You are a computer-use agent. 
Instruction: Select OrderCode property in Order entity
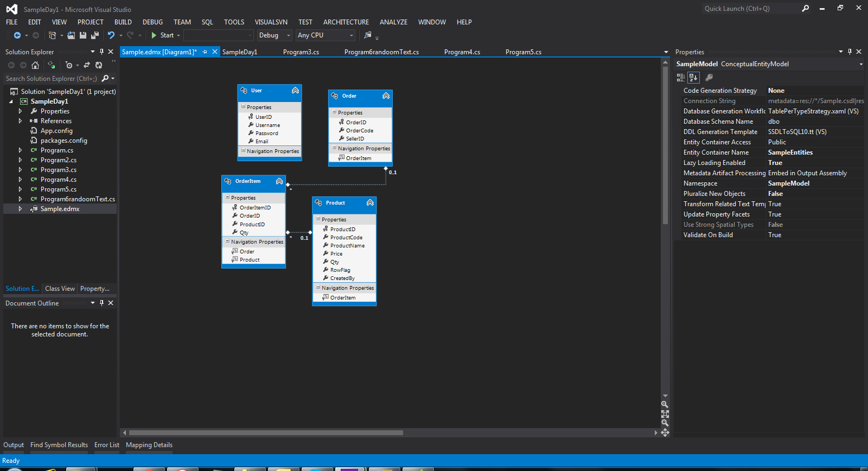coord(360,131)
